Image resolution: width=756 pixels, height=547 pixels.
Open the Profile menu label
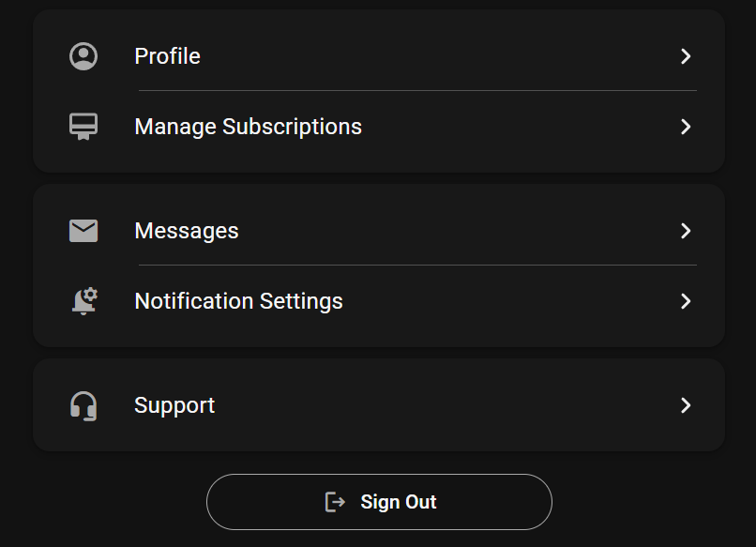click(x=167, y=56)
